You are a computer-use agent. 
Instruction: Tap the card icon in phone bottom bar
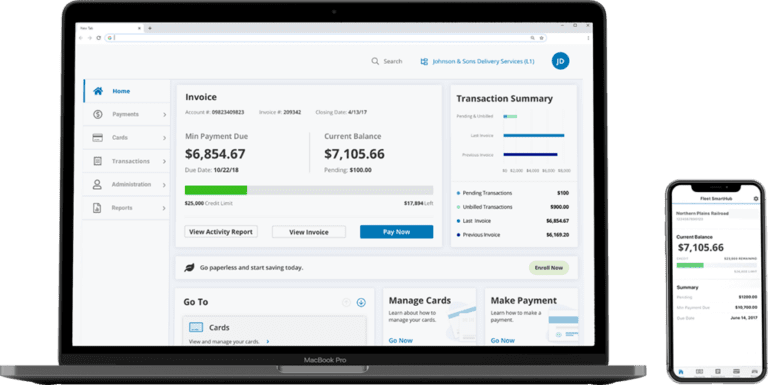click(x=736, y=372)
